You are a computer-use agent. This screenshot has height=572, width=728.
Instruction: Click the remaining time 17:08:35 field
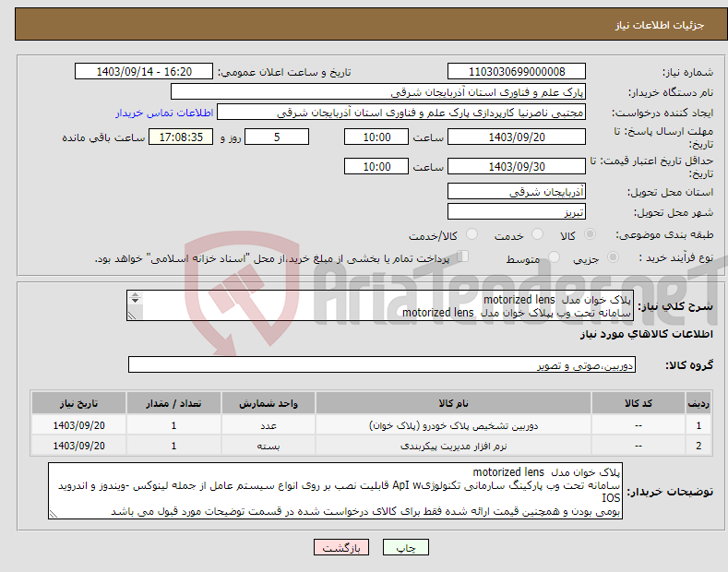pyautogui.click(x=181, y=137)
